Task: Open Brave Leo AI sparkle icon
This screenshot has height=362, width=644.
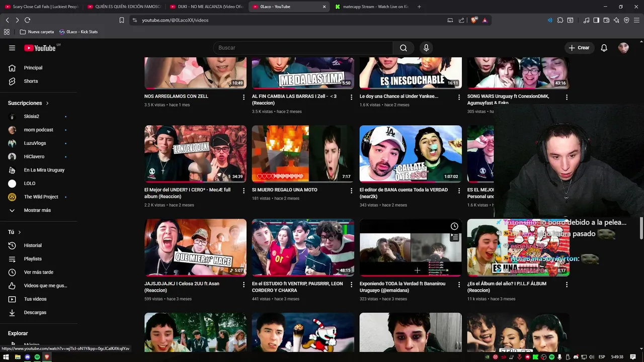Action: (x=616, y=20)
